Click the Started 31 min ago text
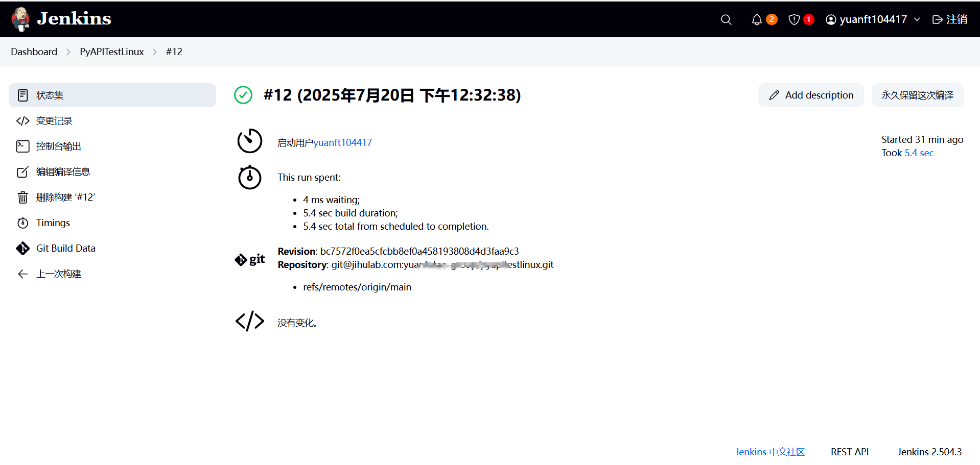Screen dimensions: 980x465 pyautogui.click(x=922, y=139)
